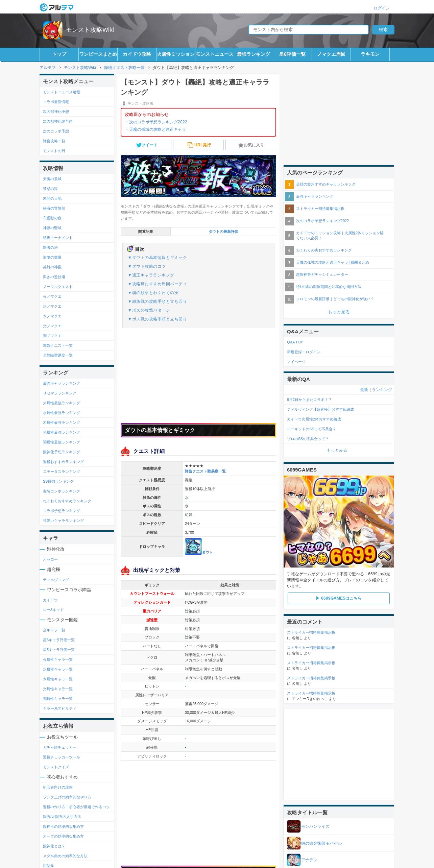Screen dimensions: 434x868
Task: Jump to 適正キャラランキング in contents
Action: click(x=151, y=275)
